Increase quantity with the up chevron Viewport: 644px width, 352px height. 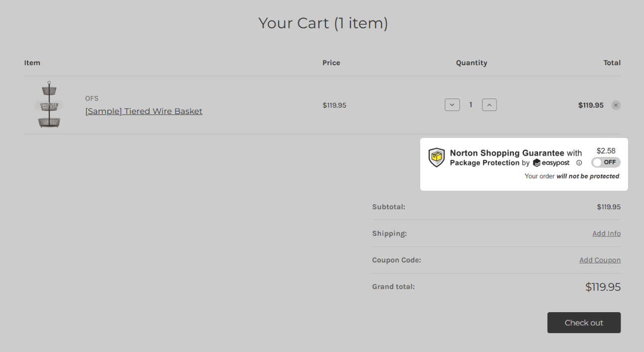click(489, 105)
